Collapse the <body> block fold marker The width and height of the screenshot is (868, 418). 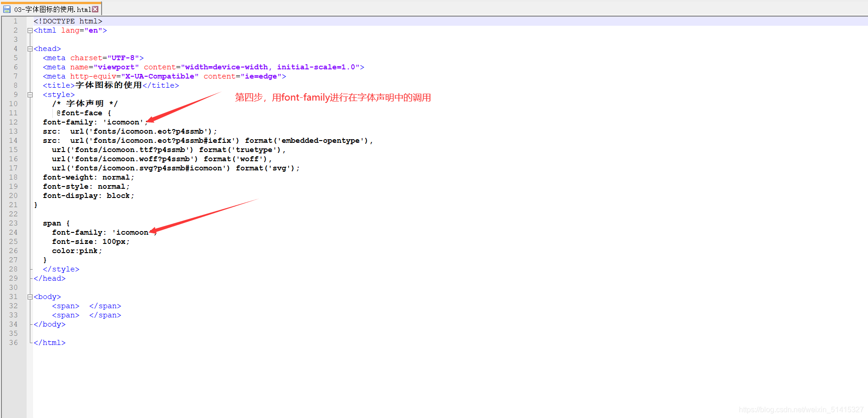click(30, 297)
